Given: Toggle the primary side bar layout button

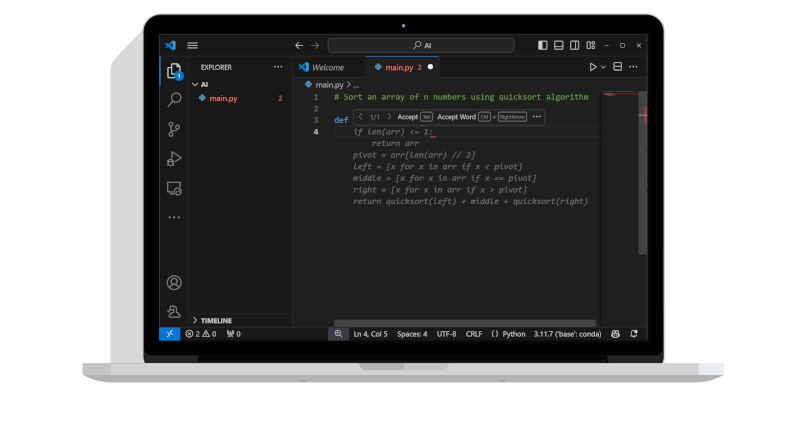Looking at the screenshot, I should [543, 45].
